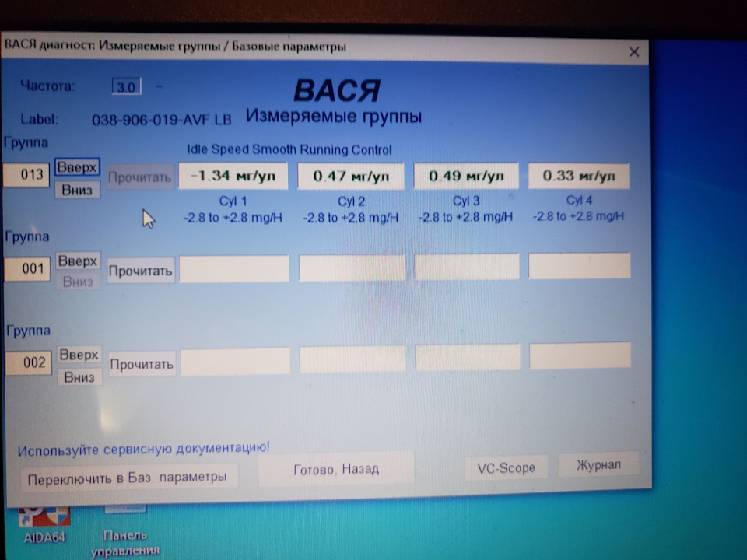Click Cyl 1 value -1.34 мг/ул
Screen dimensions: 747x560
tap(233, 177)
